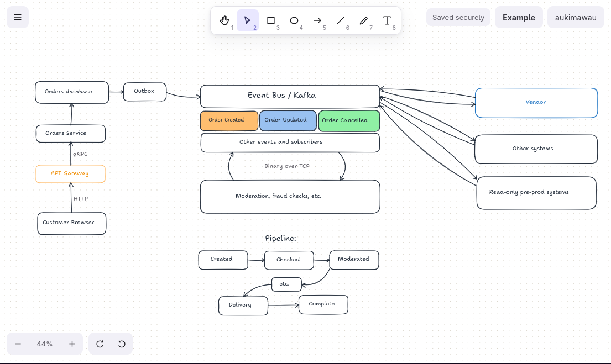Select the Orders Service box
Image resolution: width=611 pixels, height=364 pixels.
point(71,134)
